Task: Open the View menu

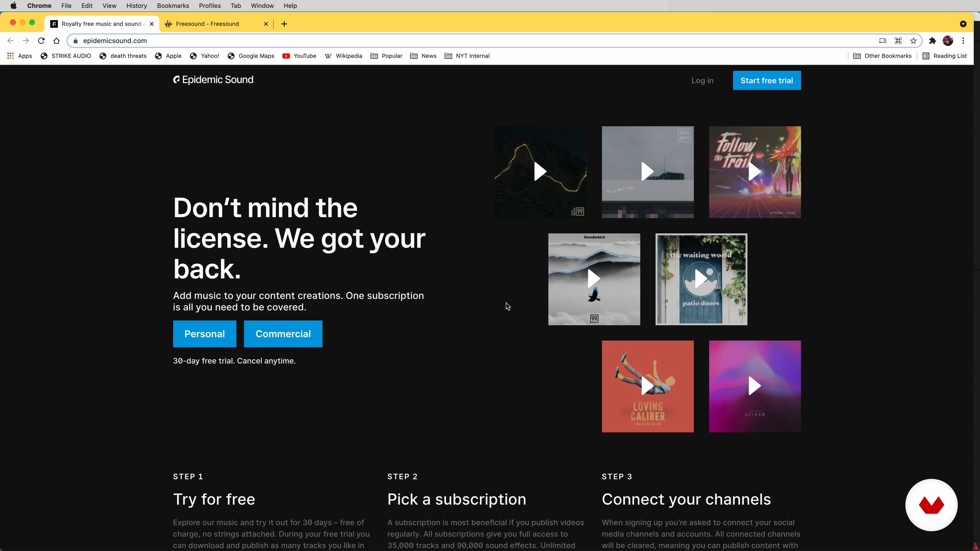Action: click(x=109, y=6)
